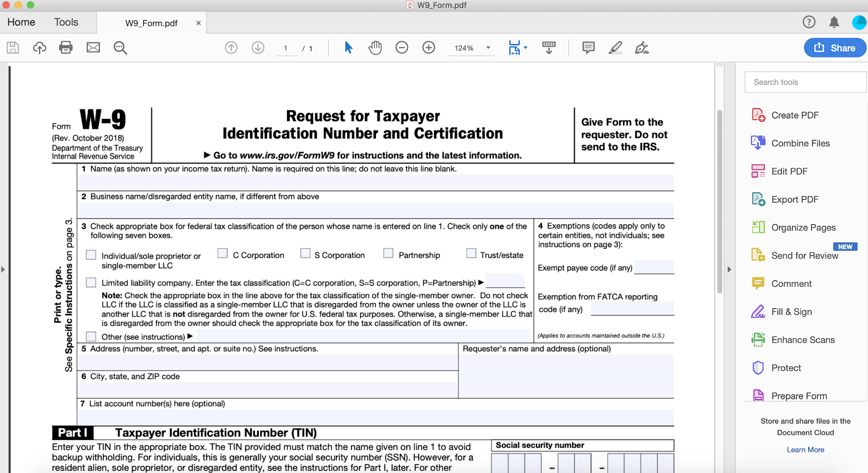Expand the fit page options dropdown arrow
The height and width of the screenshot is (473, 868).
click(x=525, y=48)
